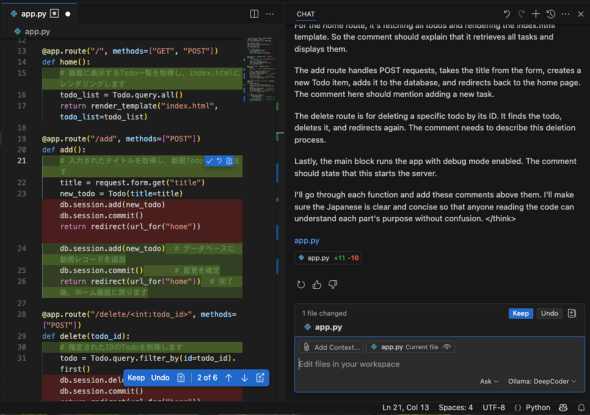Open changes in diff editor from floating toolbar
590x415 pixels.
coord(260,378)
